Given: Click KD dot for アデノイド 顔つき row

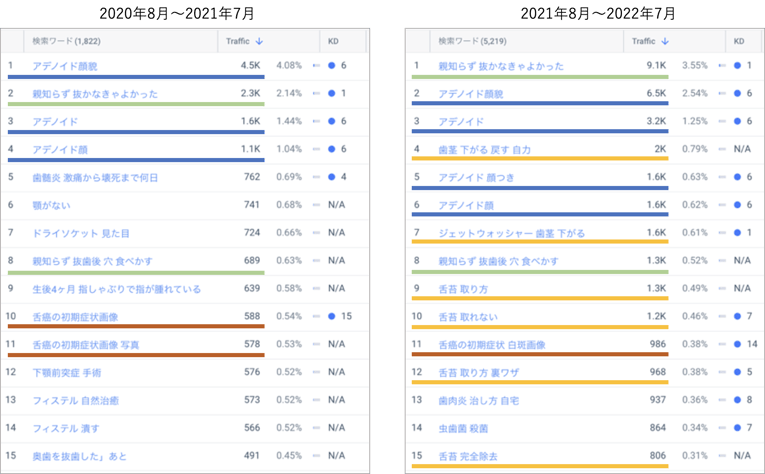Looking at the screenshot, I should [738, 177].
